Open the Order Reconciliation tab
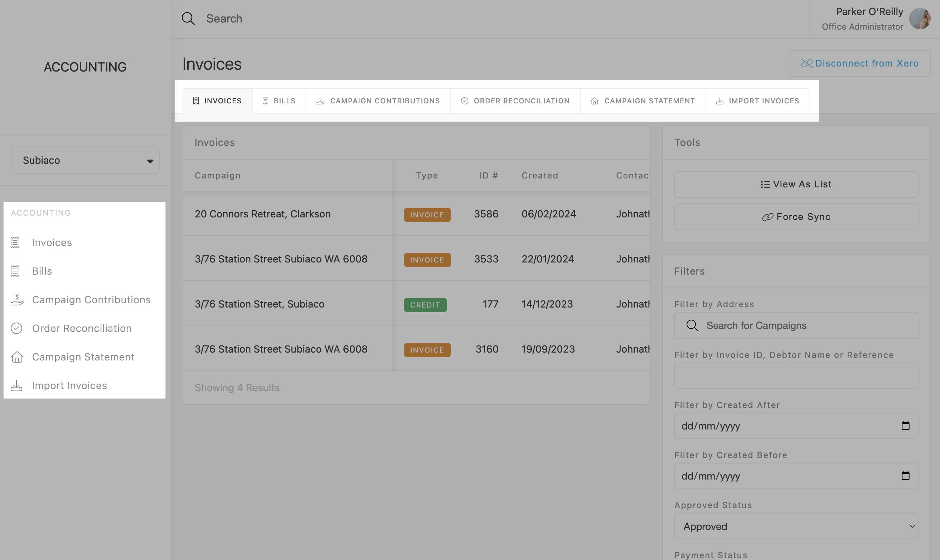 (x=515, y=101)
